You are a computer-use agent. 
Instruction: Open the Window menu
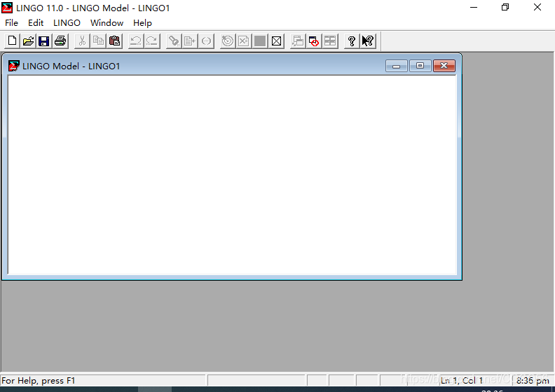coord(107,23)
